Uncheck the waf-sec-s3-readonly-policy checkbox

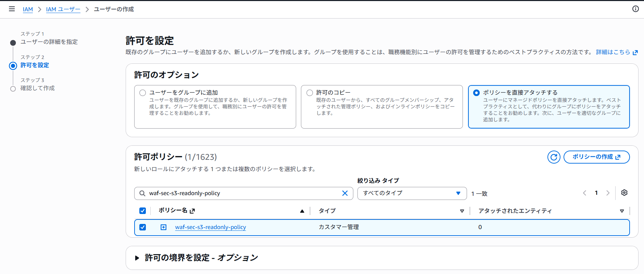pyautogui.click(x=142, y=227)
